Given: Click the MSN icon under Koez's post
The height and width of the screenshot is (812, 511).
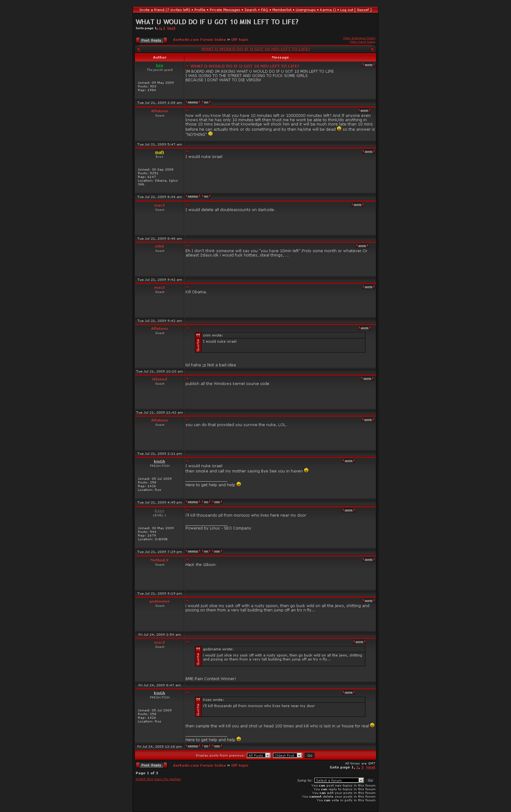Looking at the screenshot, I should (x=217, y=552).
